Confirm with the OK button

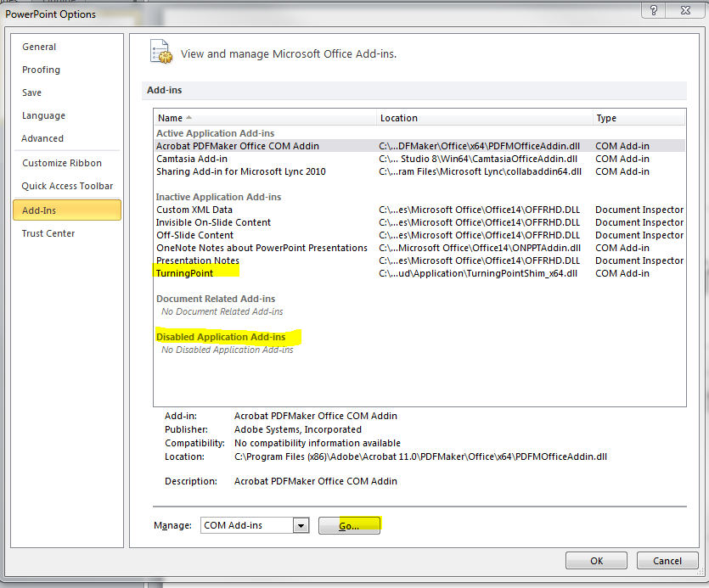597,560
